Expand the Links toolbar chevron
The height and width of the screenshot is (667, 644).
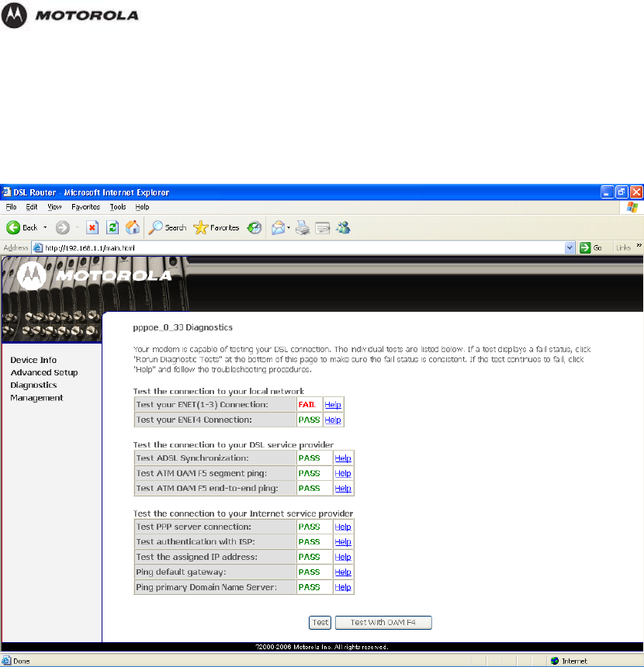pos(639,245)
